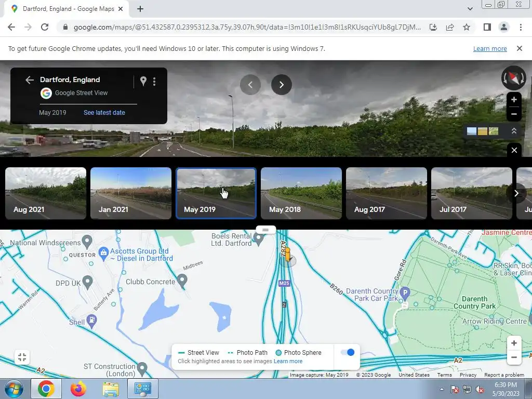
Task: Click the Pegman marker on the A282
Action: [288, 255]
